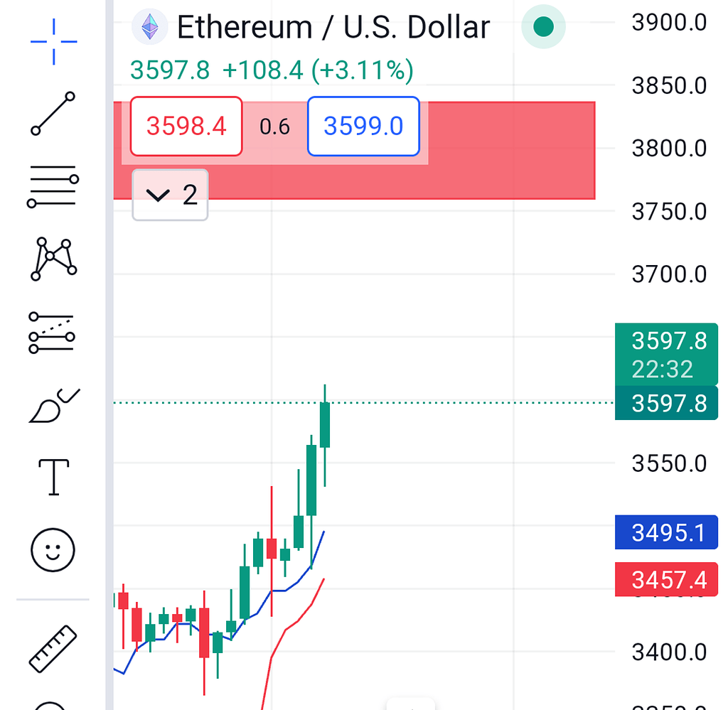The image size is (728, 710).
Task: Select the XABCD pattern tool
Action: [x=53, y=259]
